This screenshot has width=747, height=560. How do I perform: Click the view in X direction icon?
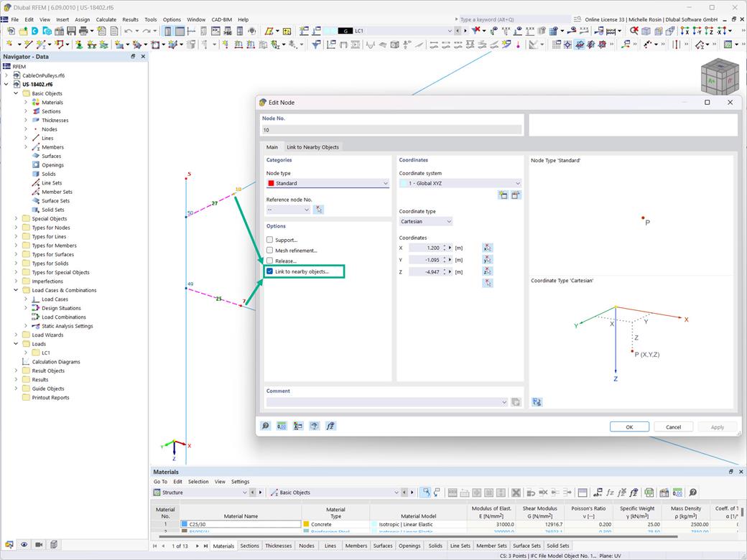685,31
